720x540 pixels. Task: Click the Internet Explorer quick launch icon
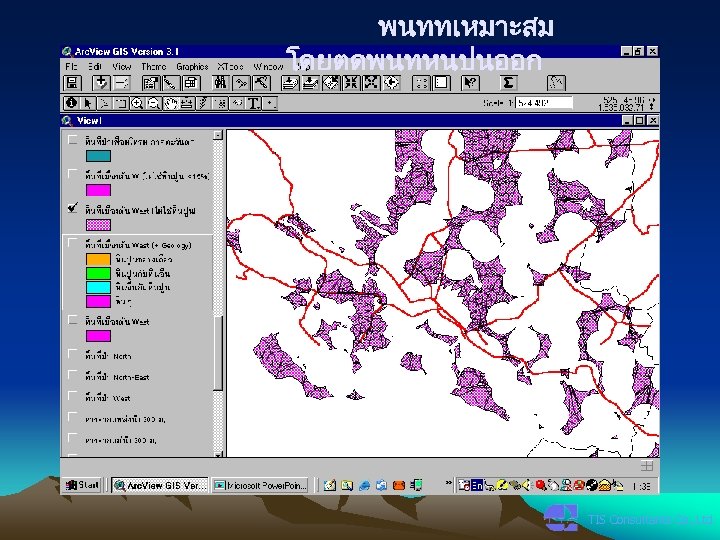click(365, 485)
